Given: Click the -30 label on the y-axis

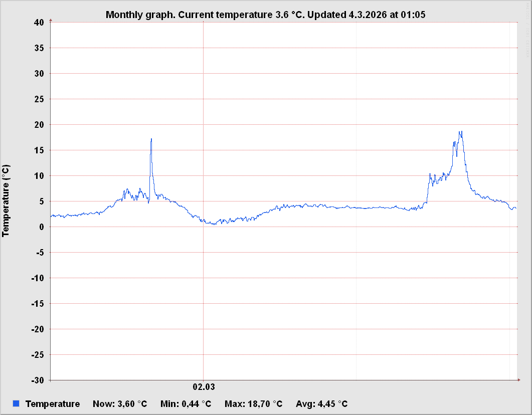Looking at the screenshot, I should [38, 380].
